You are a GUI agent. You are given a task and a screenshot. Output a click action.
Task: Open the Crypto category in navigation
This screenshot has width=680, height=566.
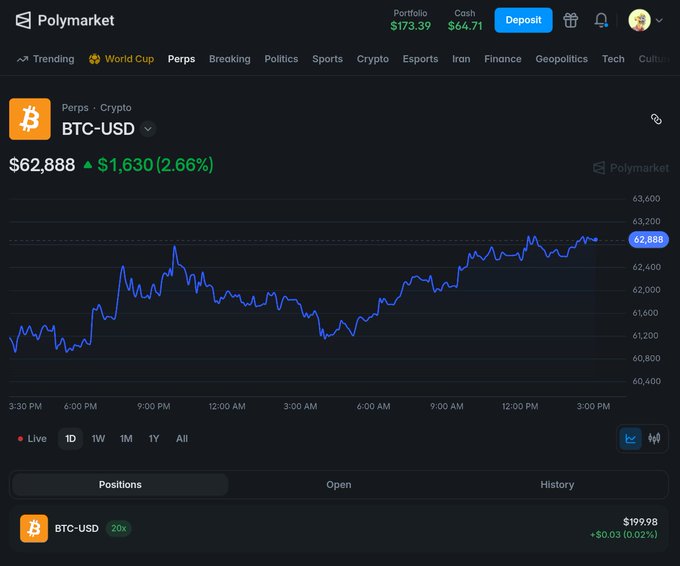click(373, 59)
